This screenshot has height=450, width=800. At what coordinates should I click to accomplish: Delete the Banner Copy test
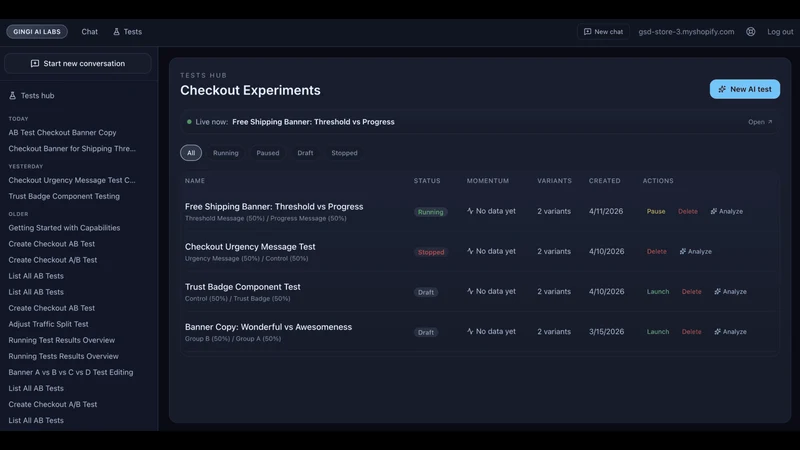[691, 332]
